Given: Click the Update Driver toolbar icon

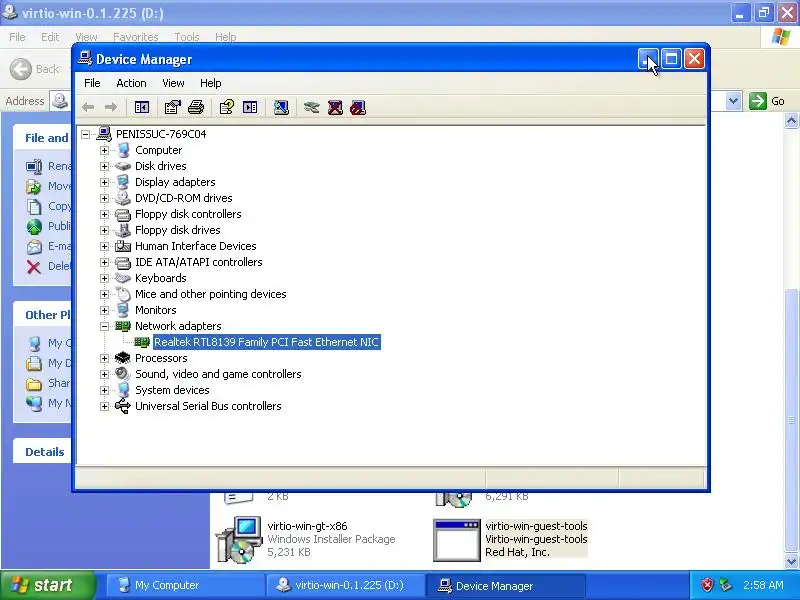Looking at the screenshot, I should pos(311,107).
